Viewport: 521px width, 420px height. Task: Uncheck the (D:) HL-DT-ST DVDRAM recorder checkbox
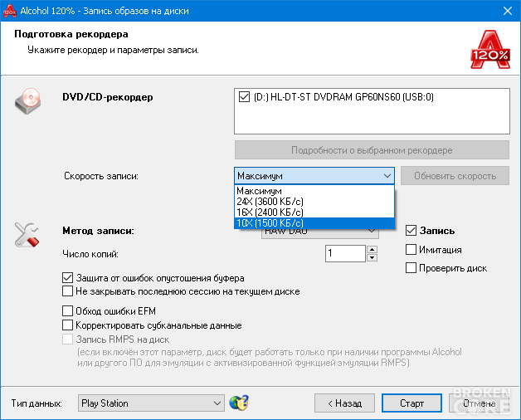[x=244, y=97]
